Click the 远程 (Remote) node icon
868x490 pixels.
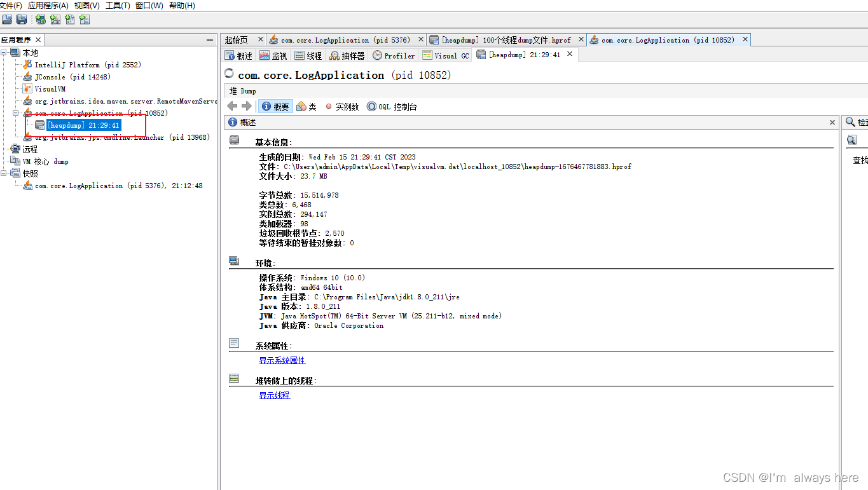point(15,149)
